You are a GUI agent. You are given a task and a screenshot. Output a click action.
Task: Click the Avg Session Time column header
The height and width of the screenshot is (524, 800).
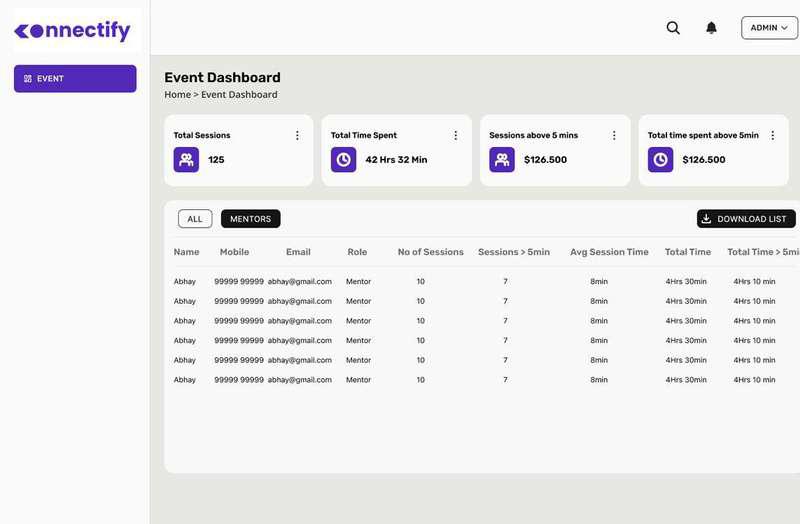click(609, 252)
